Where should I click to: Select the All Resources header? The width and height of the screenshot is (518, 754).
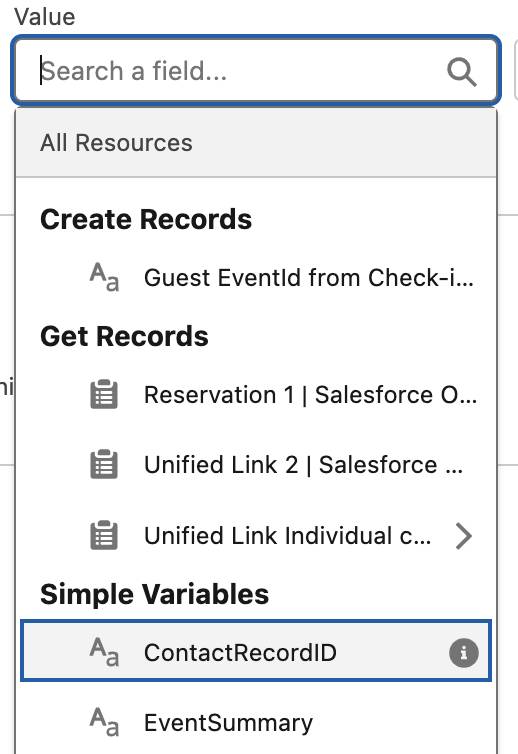[x=256, y=143]
